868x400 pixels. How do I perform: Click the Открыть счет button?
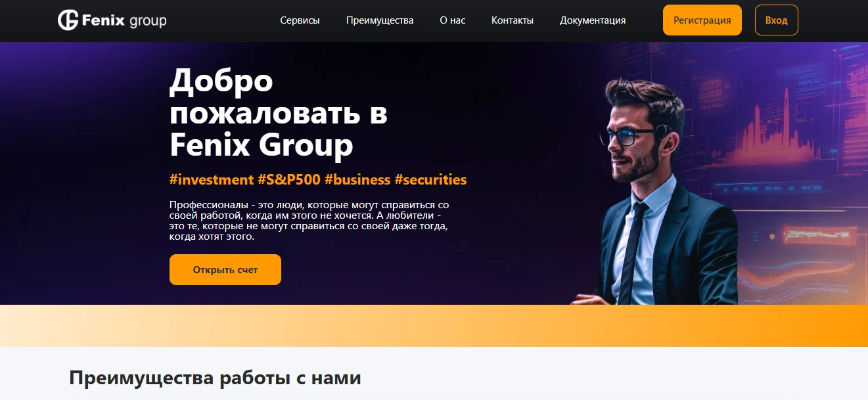point(225,270)
